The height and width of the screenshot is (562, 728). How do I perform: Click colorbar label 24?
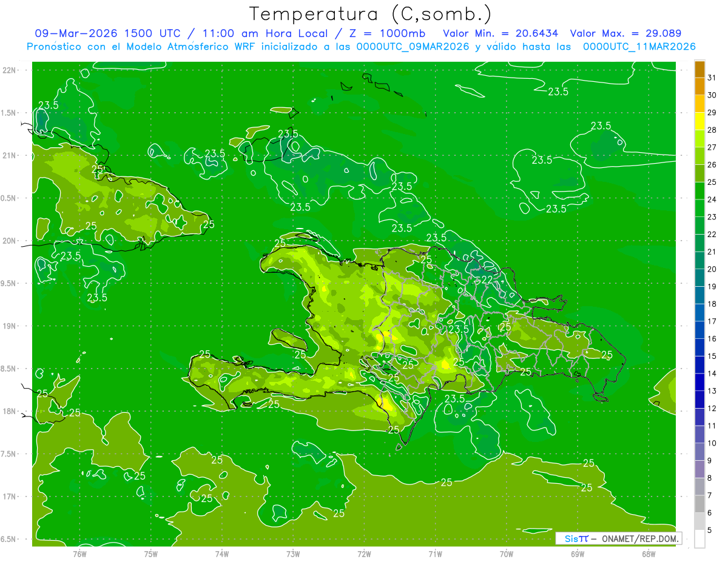tap(712, 199)
